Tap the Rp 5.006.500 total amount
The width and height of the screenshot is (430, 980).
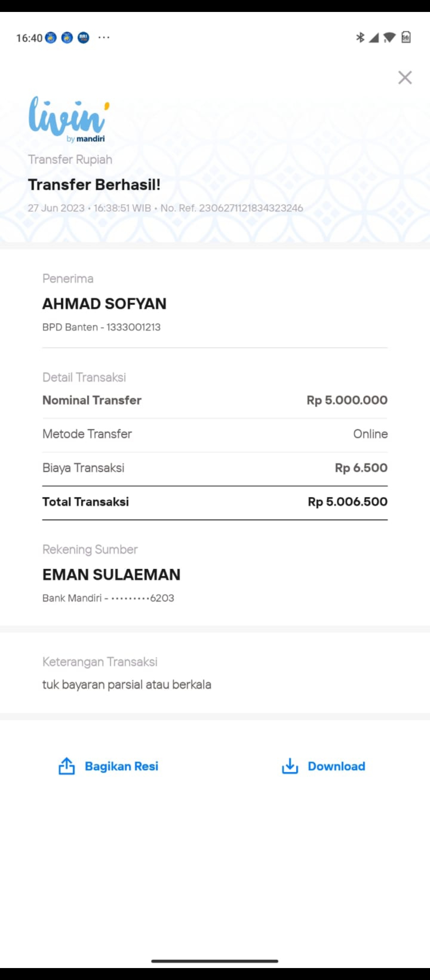348,502
